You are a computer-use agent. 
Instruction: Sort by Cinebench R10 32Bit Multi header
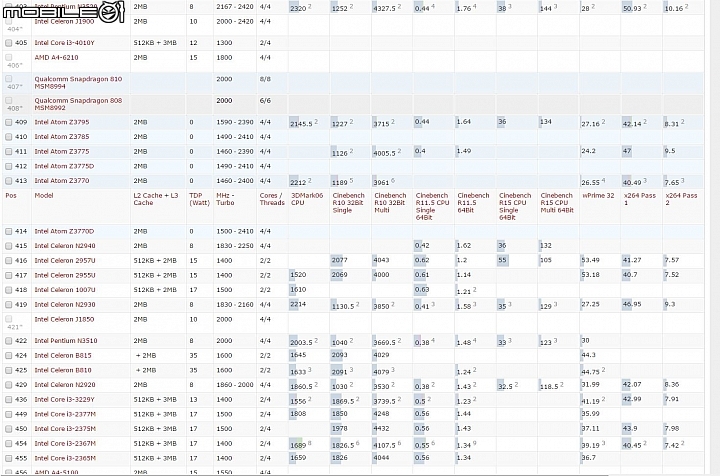[x=390, y=203]
